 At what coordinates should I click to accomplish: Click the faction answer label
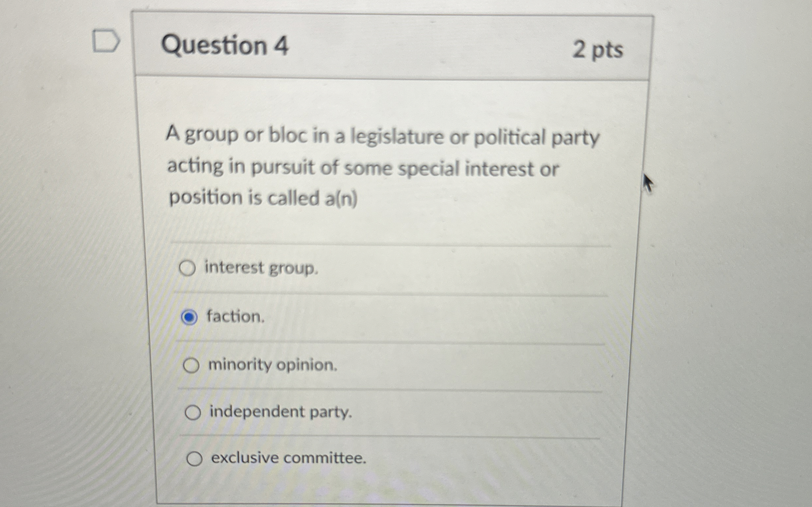click(x=235, y=317)
